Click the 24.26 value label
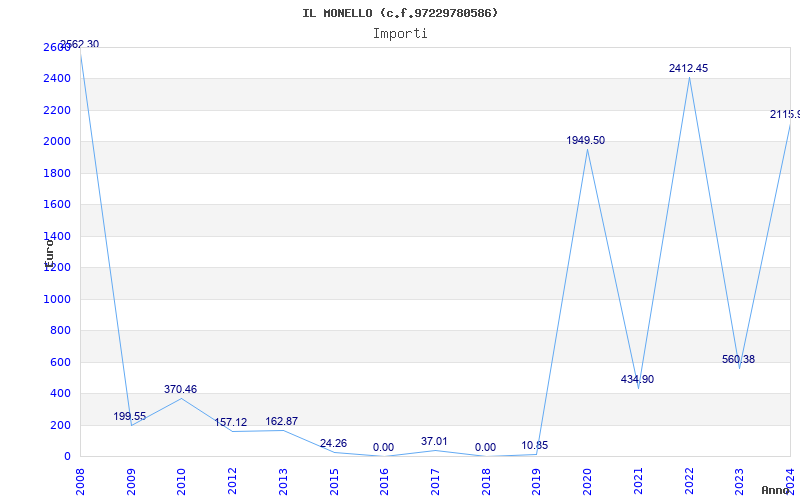 [333, 443]
